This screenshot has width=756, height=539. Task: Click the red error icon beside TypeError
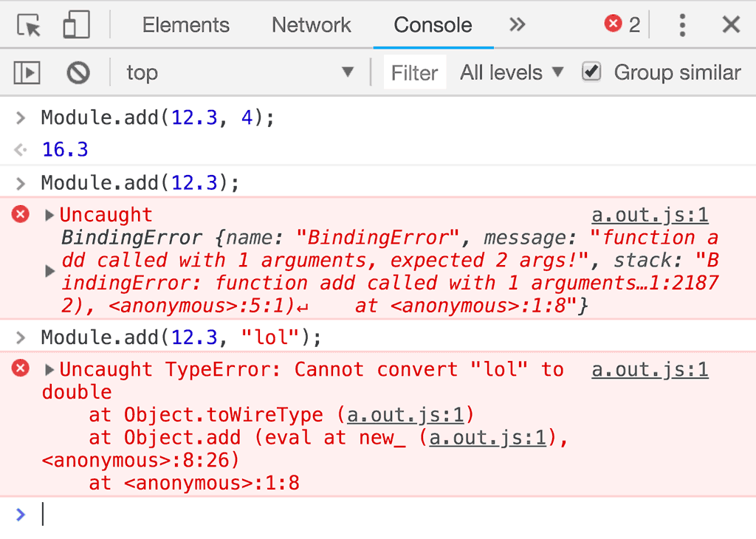pos(19,369)
